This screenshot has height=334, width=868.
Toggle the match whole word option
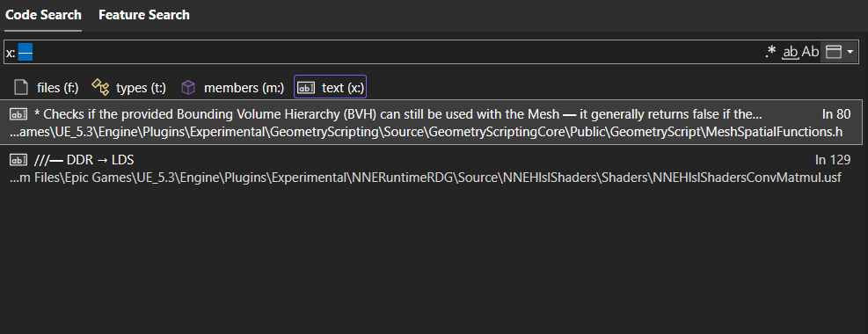tap(790, 52)
